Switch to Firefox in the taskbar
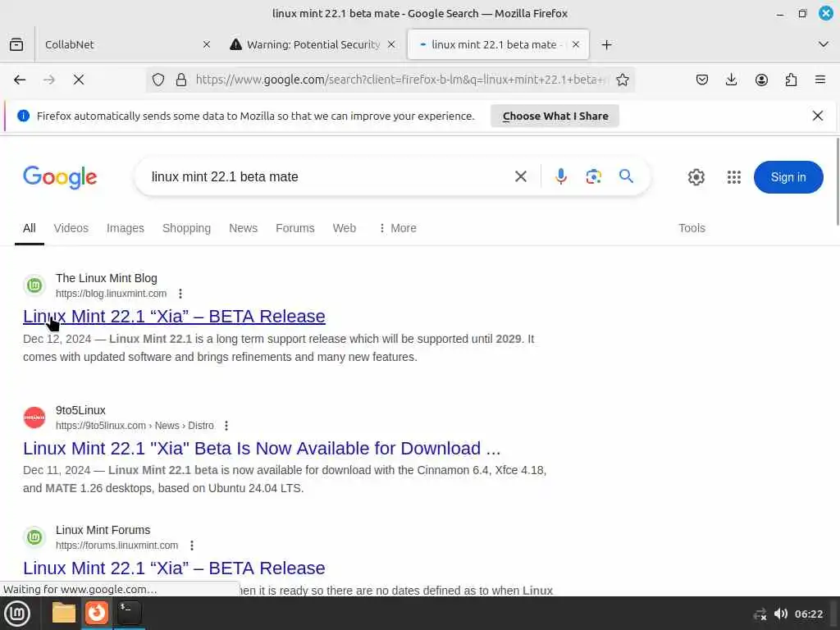 (x=97, y=613)
